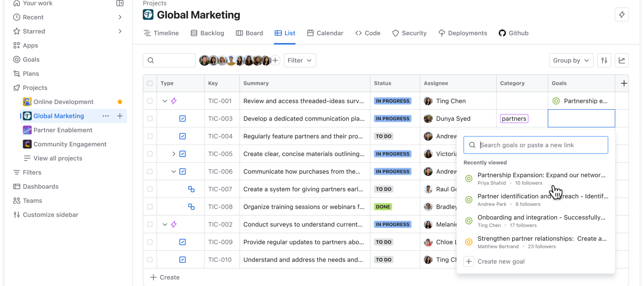This screenshot has width=644, height=286.
Task: Open the Filter dropdown
Action: pos(300,60)
